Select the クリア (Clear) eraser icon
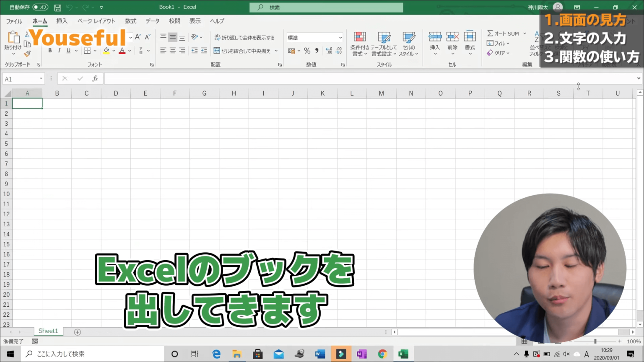644x362 pixels. tap(491, 53)
